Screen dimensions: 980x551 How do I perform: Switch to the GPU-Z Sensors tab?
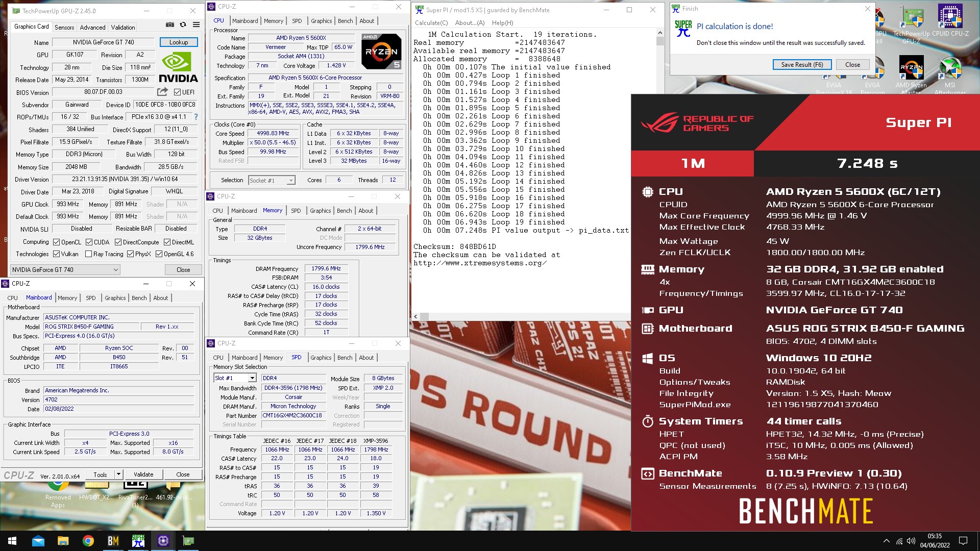[x=64, y=27]
